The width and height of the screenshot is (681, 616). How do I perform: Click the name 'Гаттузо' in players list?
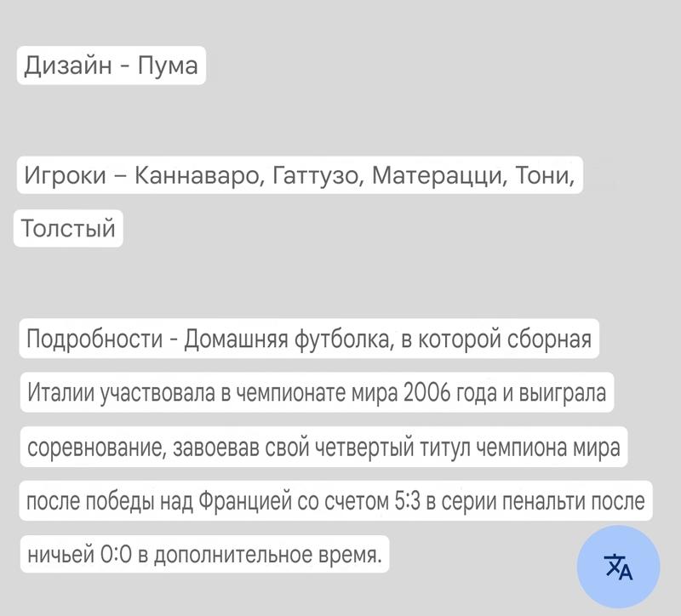coord(316,176)
